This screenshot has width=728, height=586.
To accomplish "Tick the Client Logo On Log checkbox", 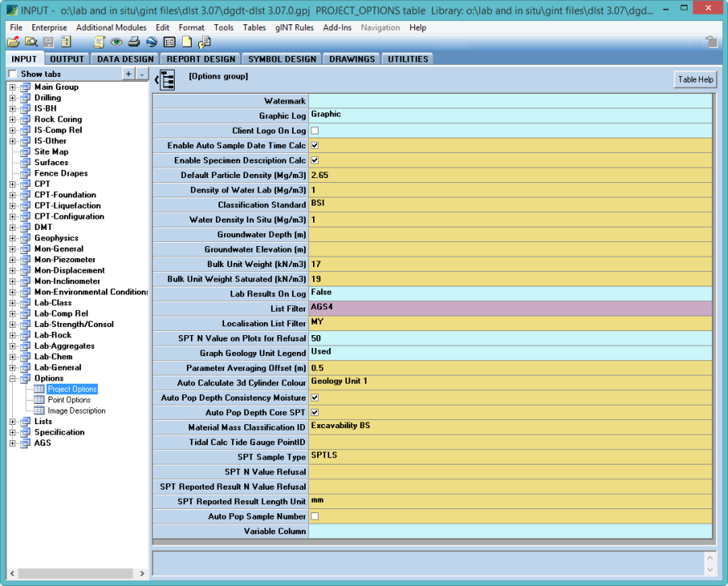I will tap(315, 130).
